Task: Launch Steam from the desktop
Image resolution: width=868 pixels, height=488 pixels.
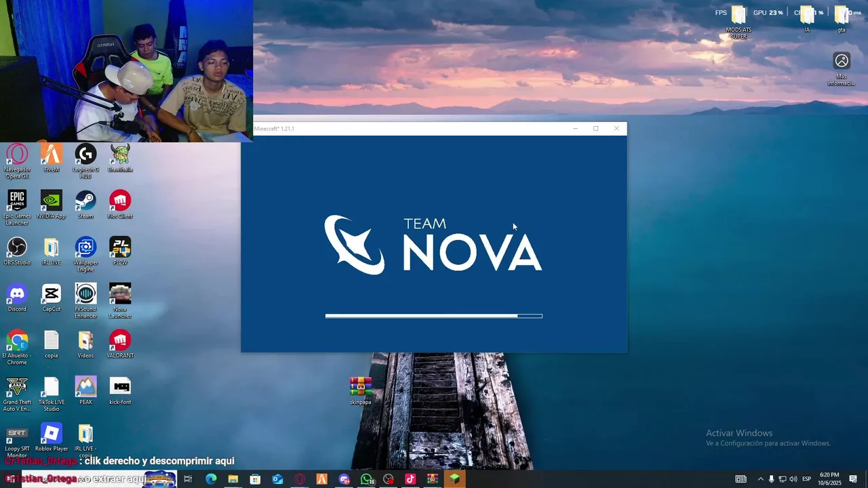Action: pos(85,205)
